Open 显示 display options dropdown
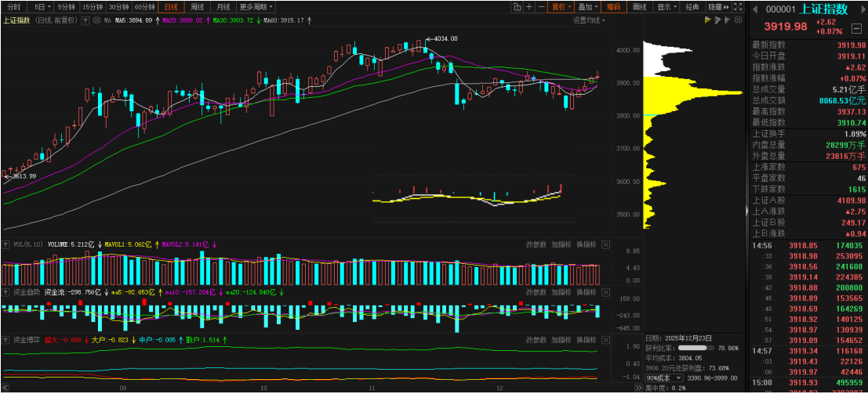The image size is (868, 394). pos(666,7)
